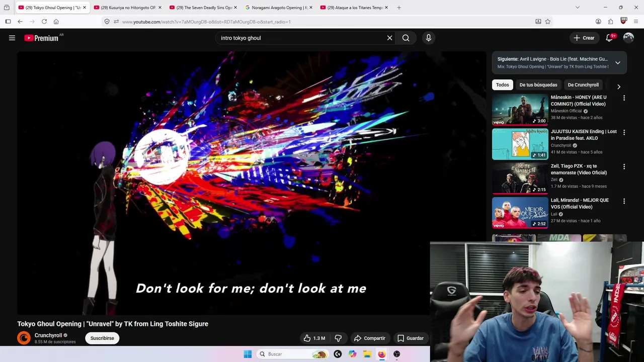Image resolution: width=644 pixels, height=362 pixels.
Task: Click the Windows taskbar Buscar search box
Action: (x=292, y=354)
